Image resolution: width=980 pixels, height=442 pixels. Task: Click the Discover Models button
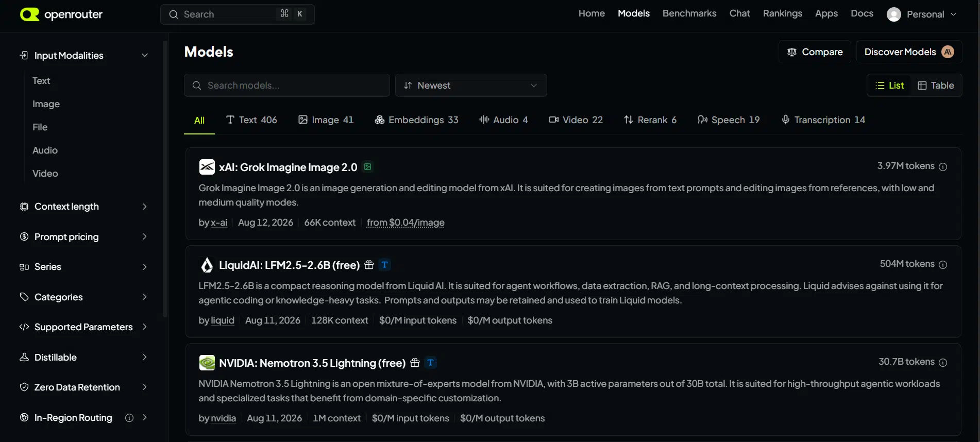(x=909, y=52)
